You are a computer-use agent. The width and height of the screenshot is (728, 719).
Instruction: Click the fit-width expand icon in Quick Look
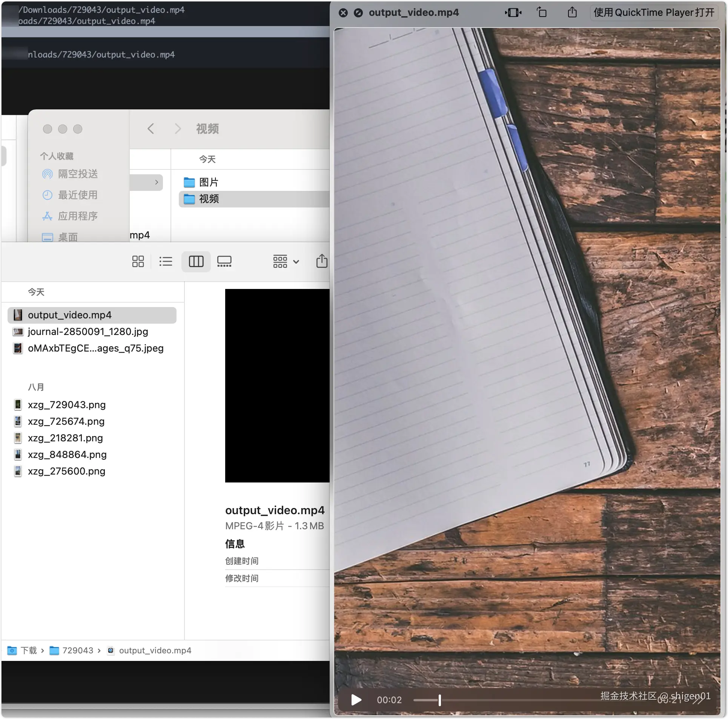513,12
